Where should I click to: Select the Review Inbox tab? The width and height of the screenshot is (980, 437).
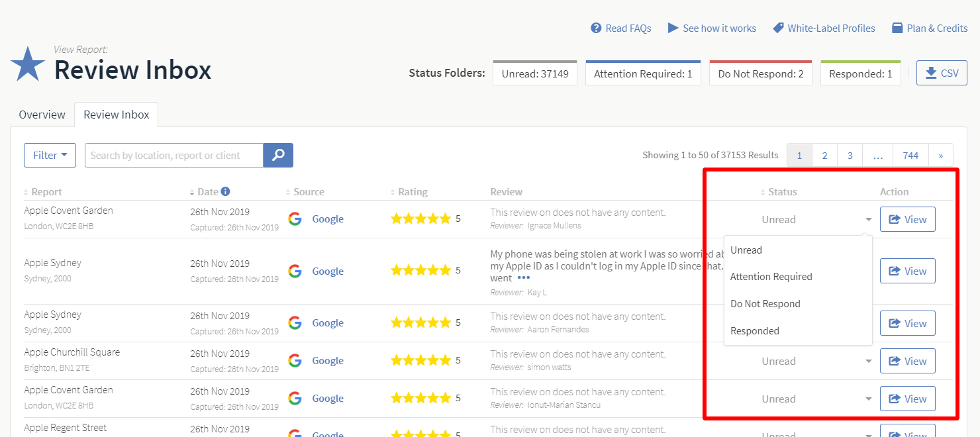[x=117, y=115]
